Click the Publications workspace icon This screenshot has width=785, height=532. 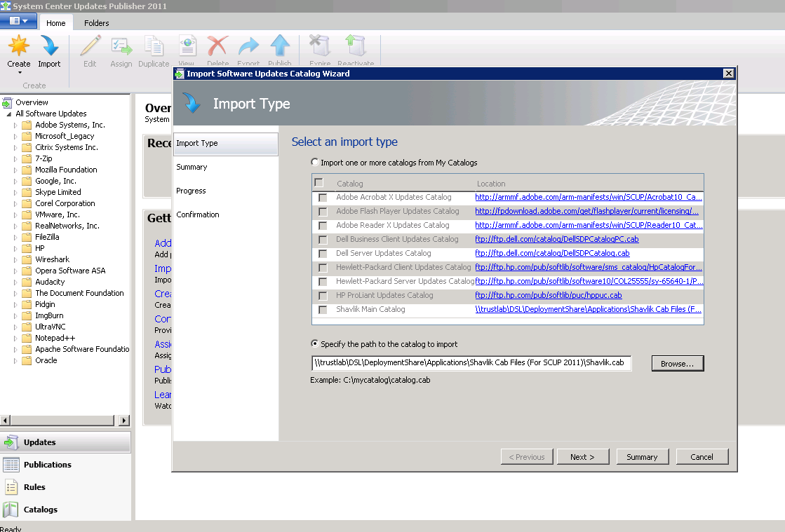coord(11,465)
